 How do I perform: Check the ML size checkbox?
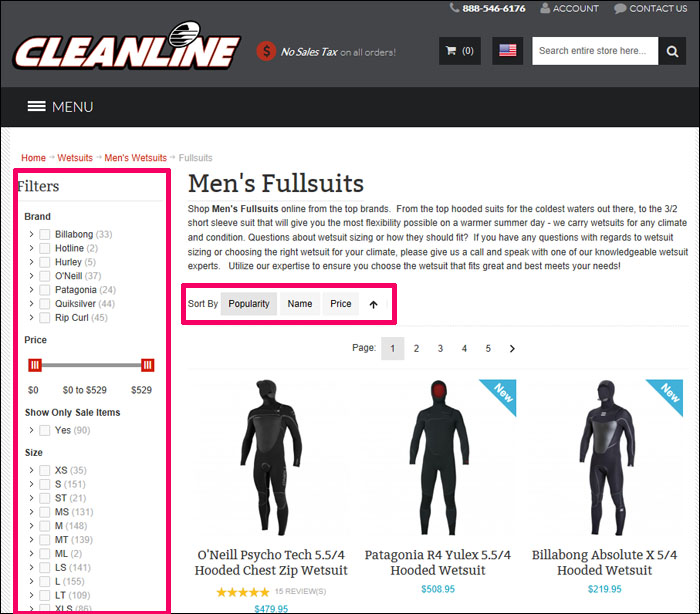45,554
